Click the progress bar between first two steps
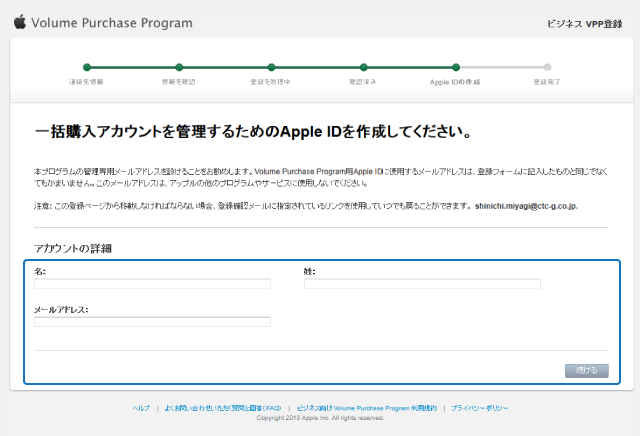 pos(133,67)
